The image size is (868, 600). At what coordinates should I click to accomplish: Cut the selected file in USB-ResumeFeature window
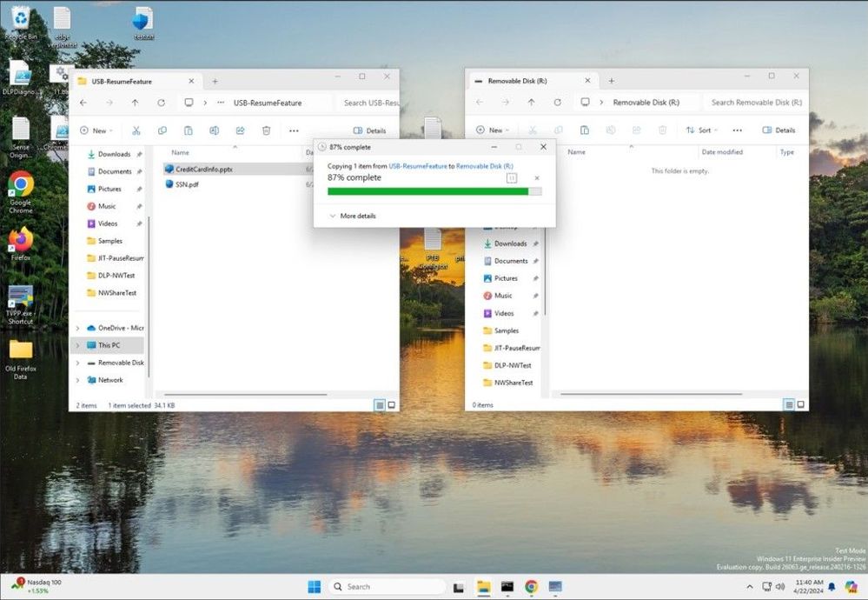point(136,130)
